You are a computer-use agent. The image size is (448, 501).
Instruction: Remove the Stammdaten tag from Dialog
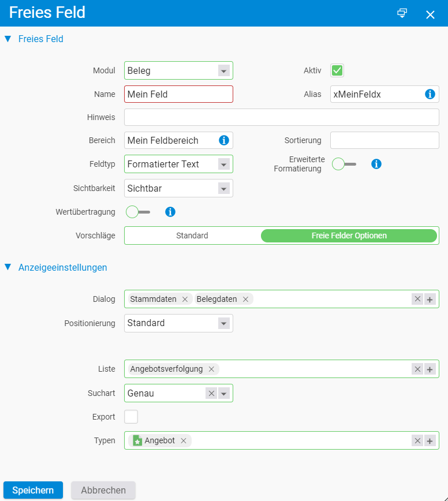185,300
